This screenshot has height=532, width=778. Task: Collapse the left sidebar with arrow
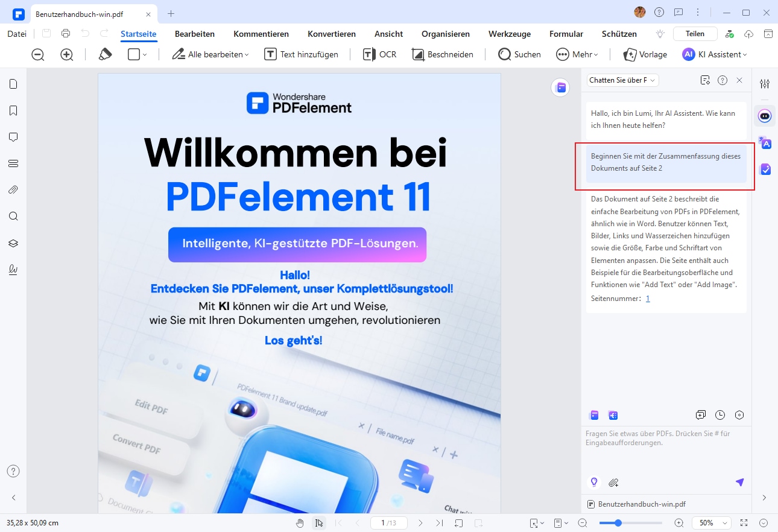pos(13,498)
